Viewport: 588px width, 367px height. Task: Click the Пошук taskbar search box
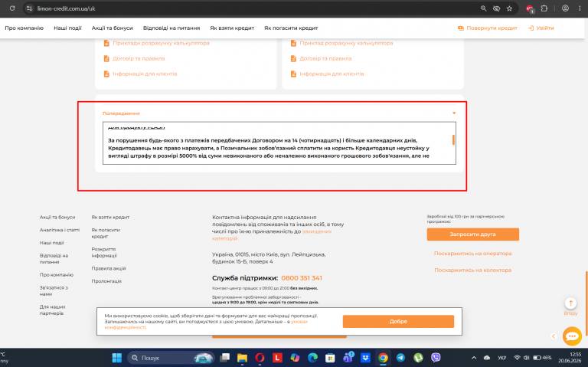click(171, 358)
